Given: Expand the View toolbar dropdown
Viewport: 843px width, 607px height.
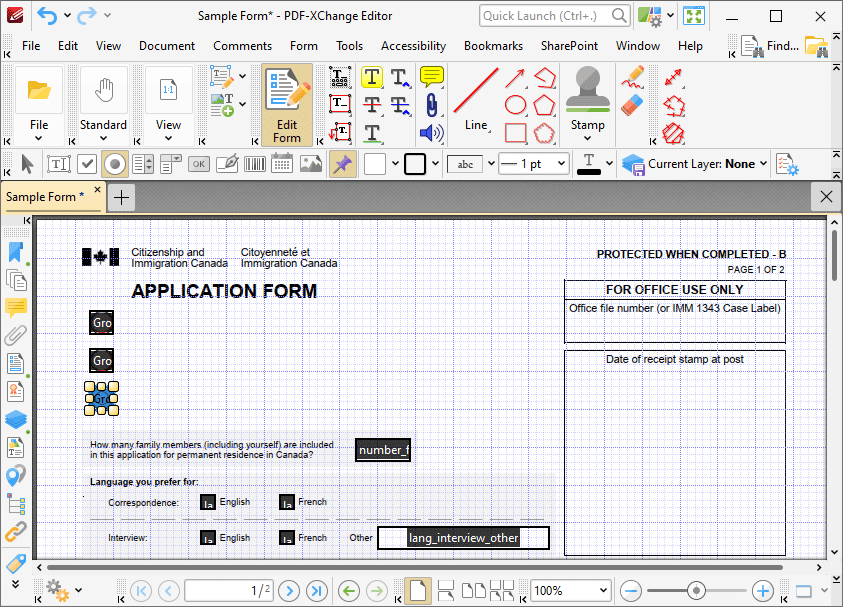Looking at the screenshot, I should pyautogui.click(x=168, y=138).
